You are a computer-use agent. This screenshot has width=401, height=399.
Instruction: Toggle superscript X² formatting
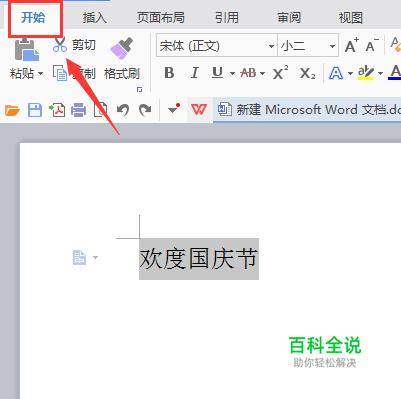coord(281,73)
